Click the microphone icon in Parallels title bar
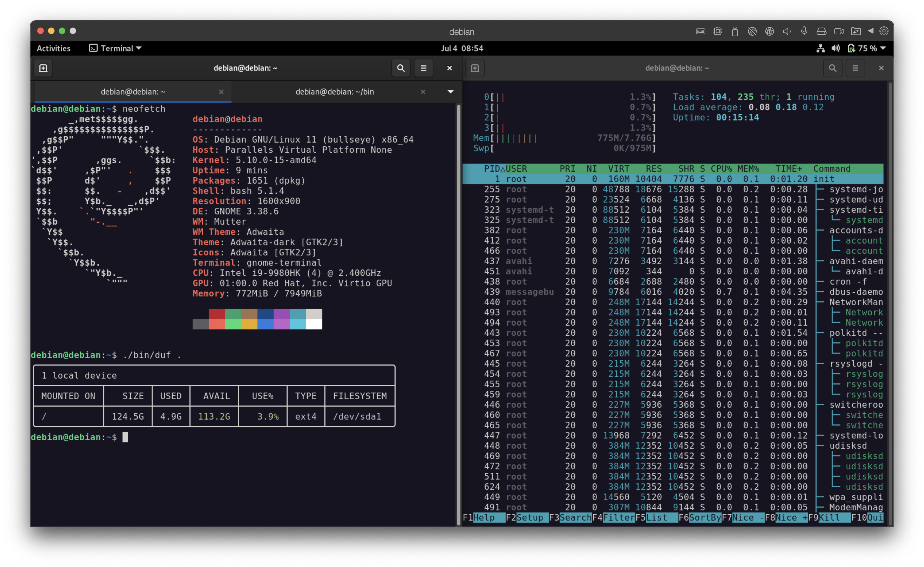The width and height of the screenshot is (924, 567). [804, 32]
